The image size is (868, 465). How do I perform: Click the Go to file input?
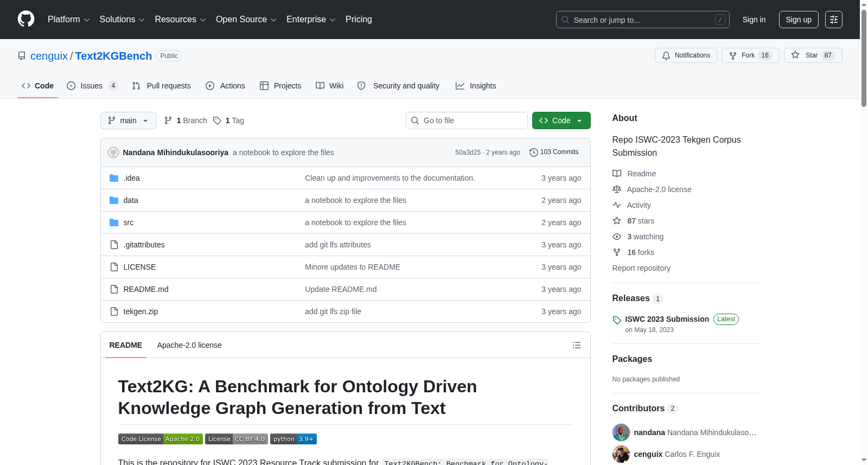click(x=467, y=120)
